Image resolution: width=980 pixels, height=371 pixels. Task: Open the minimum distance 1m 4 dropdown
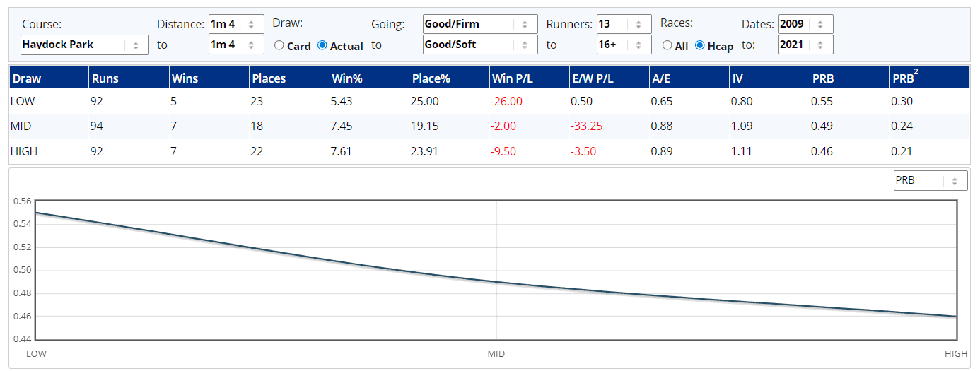[236, 24]
